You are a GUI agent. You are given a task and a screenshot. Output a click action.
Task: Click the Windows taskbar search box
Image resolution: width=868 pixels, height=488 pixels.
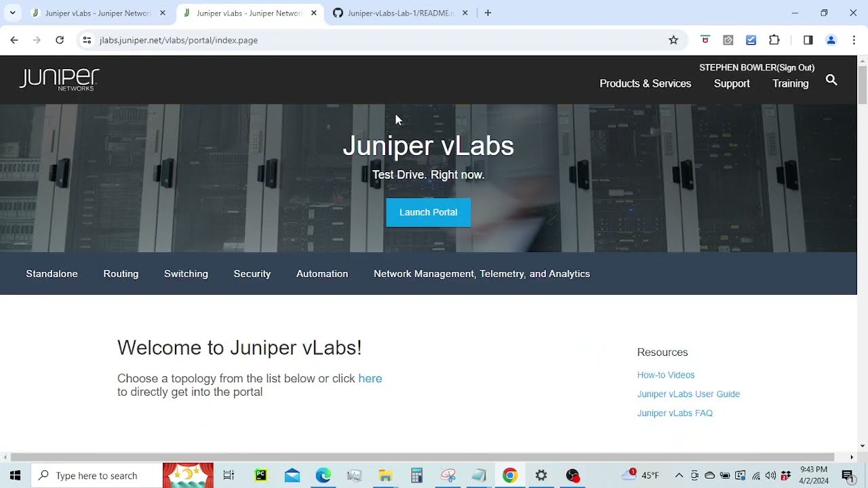[96, 475]
